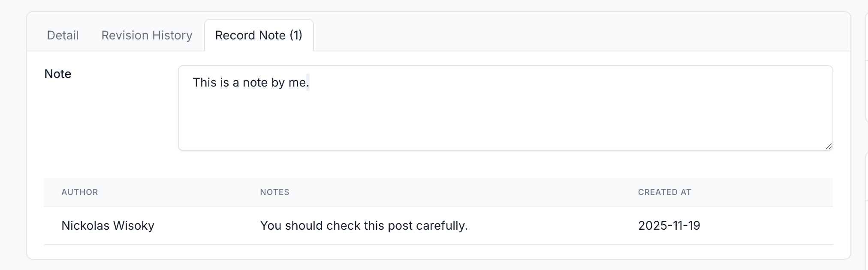Open the Revision History tab
Image resolution: width=868 pixels, height=270 pixels.
[x=147, y=35]
